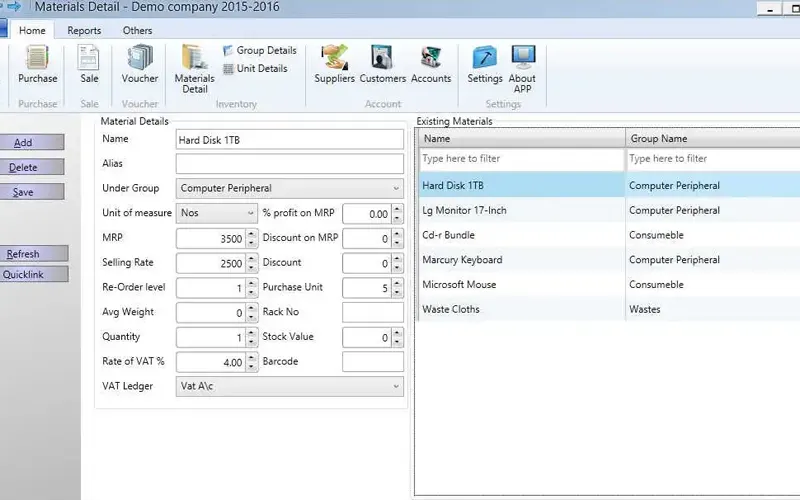Minimize the Materials Detail window
Viewport: 800px width, 500px height.
[x=769, y=9]
